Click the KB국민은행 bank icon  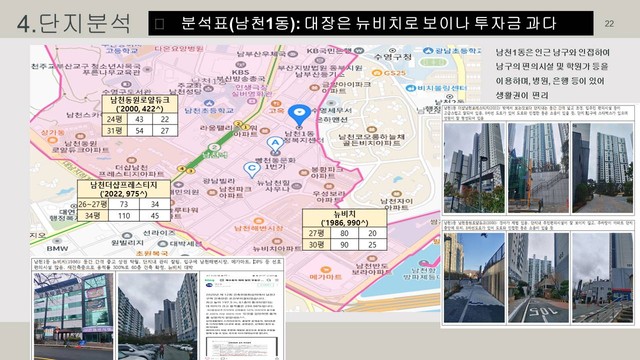359,51
